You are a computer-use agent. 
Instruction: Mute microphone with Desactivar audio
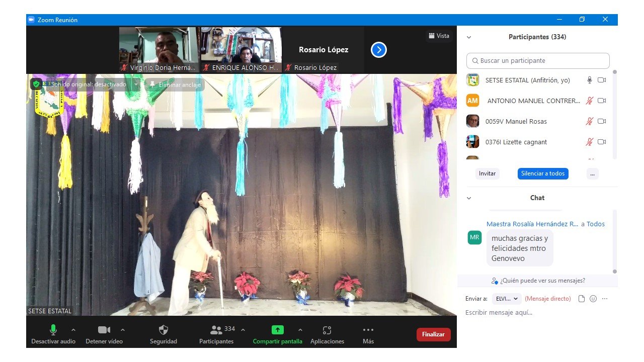tap(53, 330)
